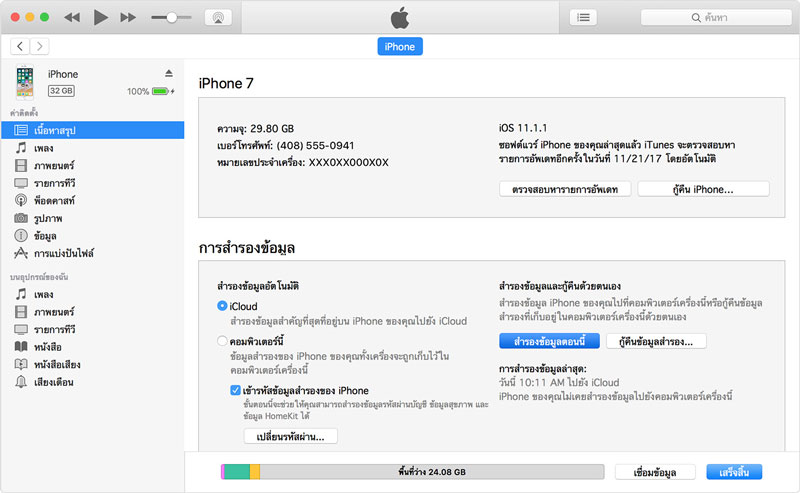Screen dimensions: 800x493
Task: Adjust the volume slider knob
Action: tap(172, 17)
